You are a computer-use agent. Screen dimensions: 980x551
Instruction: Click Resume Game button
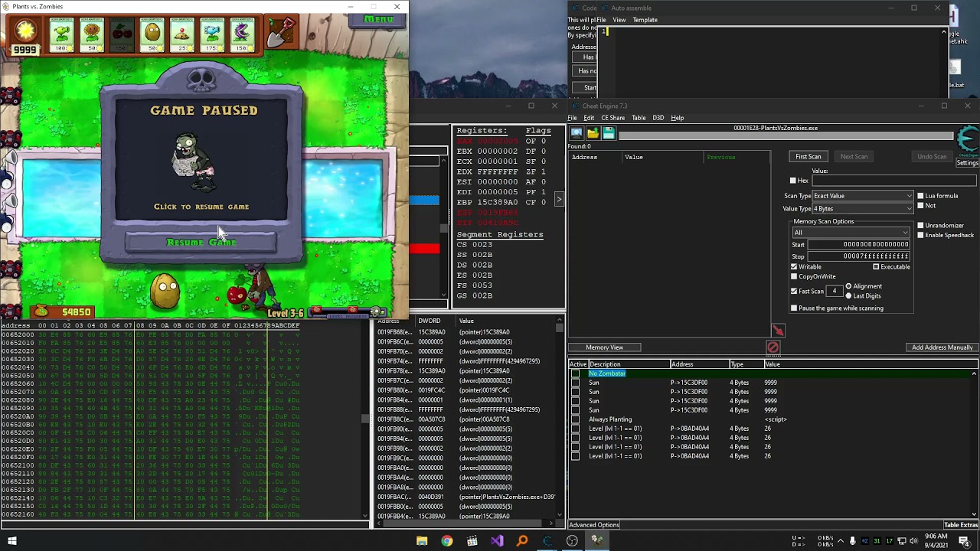pos(201,243)
